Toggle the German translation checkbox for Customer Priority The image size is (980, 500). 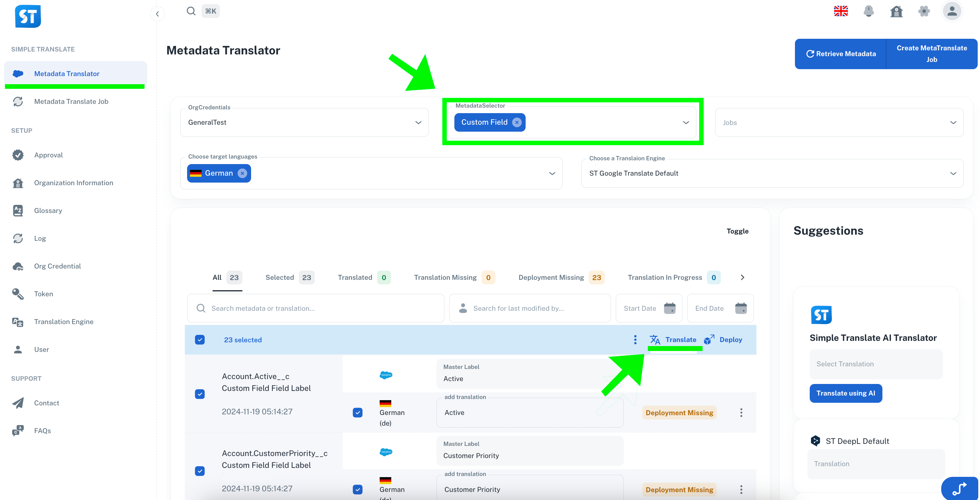357,490
